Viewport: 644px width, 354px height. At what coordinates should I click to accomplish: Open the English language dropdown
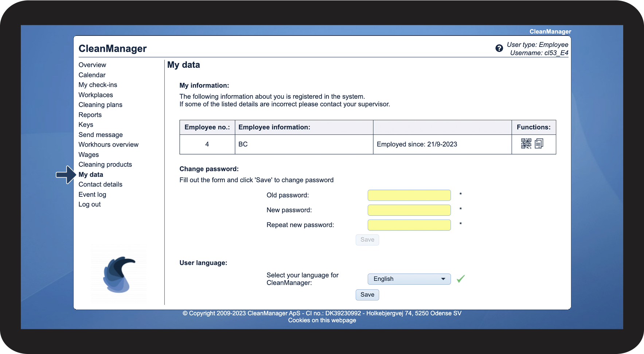(409, 279)
